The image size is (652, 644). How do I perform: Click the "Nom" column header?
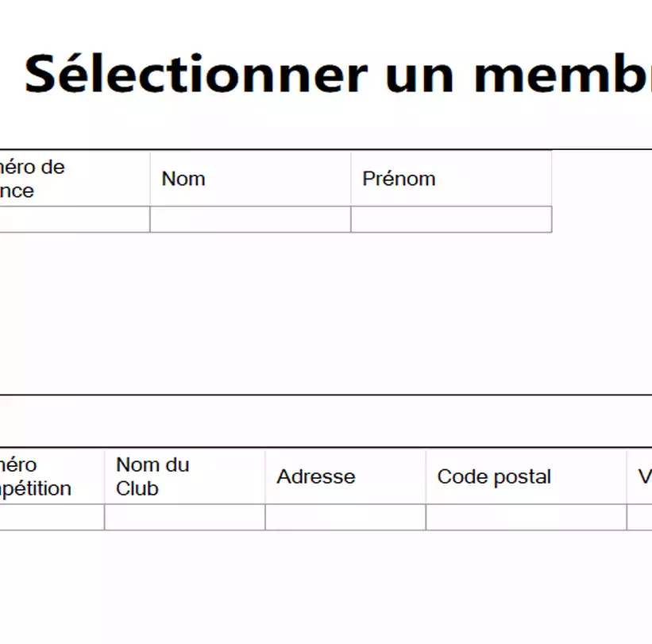pyautogui.click(x=183, y=179)
